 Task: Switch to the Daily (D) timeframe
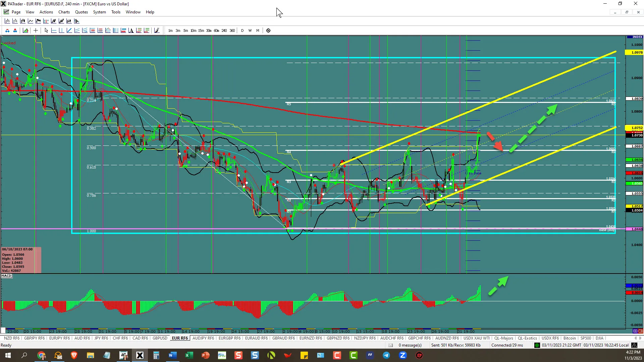243,31
